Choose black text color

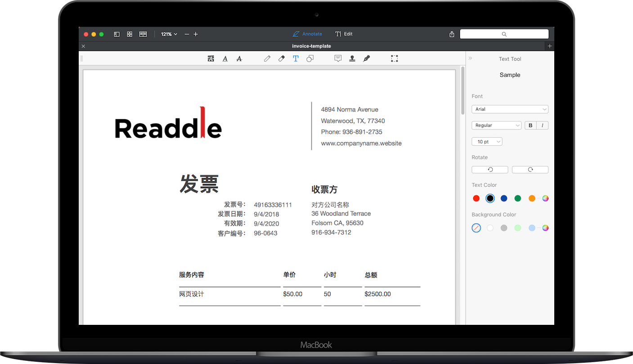pyautogui.click(x=490, y=198)
